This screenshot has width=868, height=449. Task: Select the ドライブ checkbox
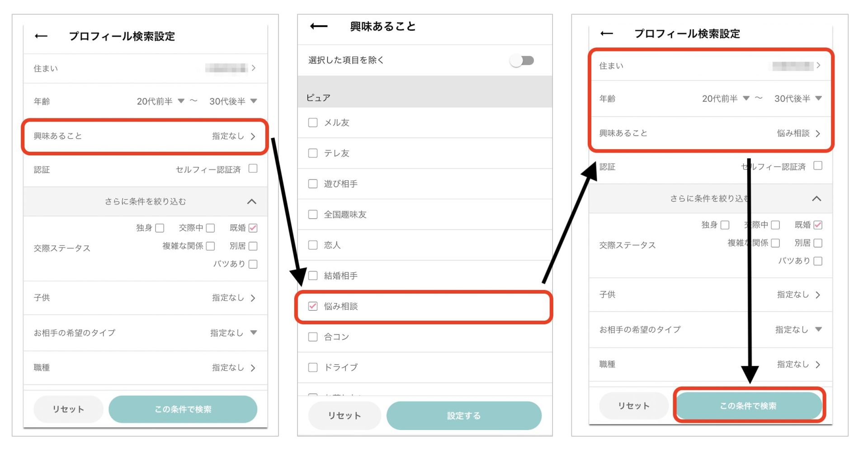click(x=313, y=367)
